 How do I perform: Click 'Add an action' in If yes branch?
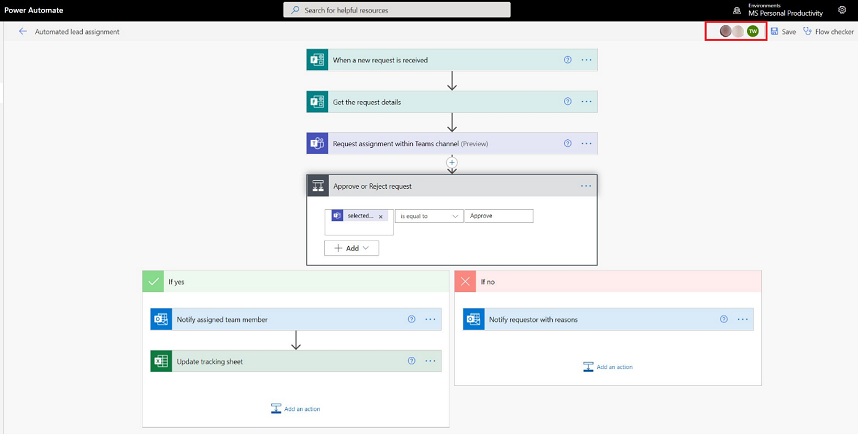click(296, 408)
